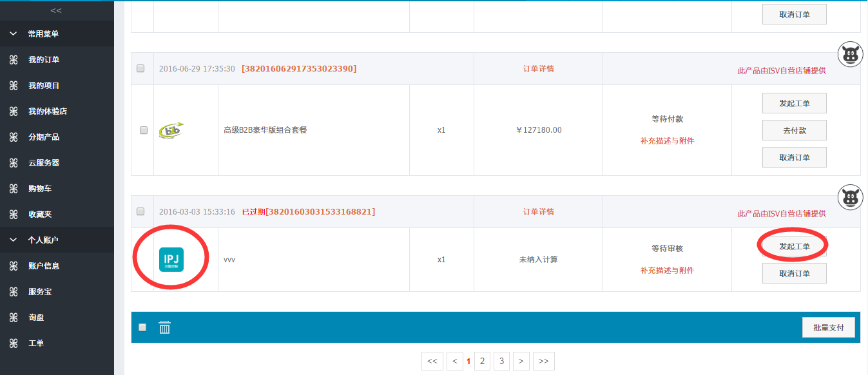Open 账户信息 in the sidebar menu
The width and height of the screenshot is (868, 375).
click(44, 266)
